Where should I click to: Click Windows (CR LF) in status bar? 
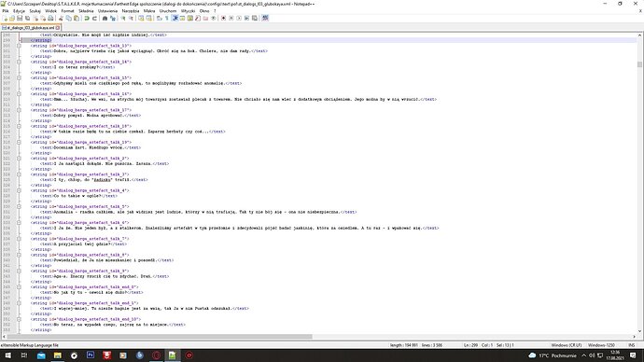(x=566, y=345)
